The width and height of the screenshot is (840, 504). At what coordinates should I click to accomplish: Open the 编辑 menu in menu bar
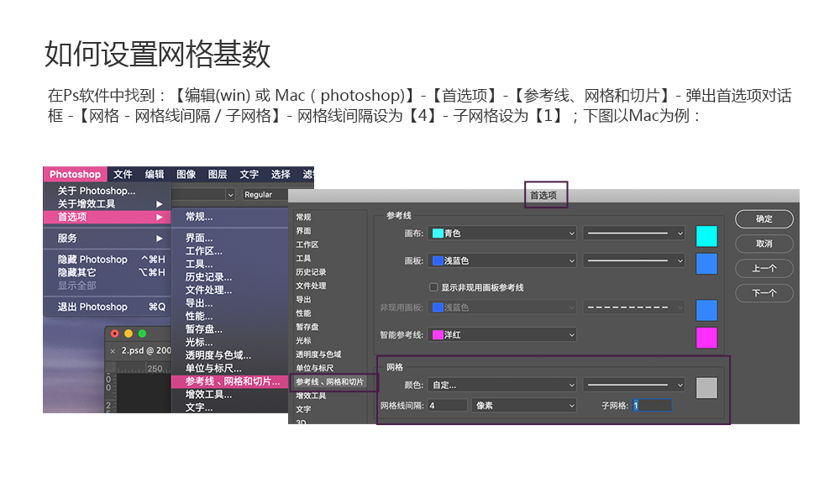click(x=155, y=174)
